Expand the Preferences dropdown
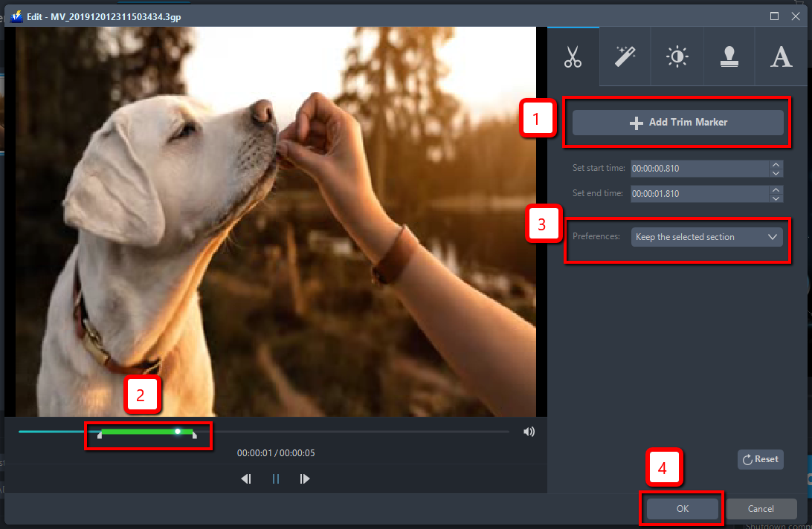Image resolution: width=812 pixels, height=529 pixels. tap(706, 237)
